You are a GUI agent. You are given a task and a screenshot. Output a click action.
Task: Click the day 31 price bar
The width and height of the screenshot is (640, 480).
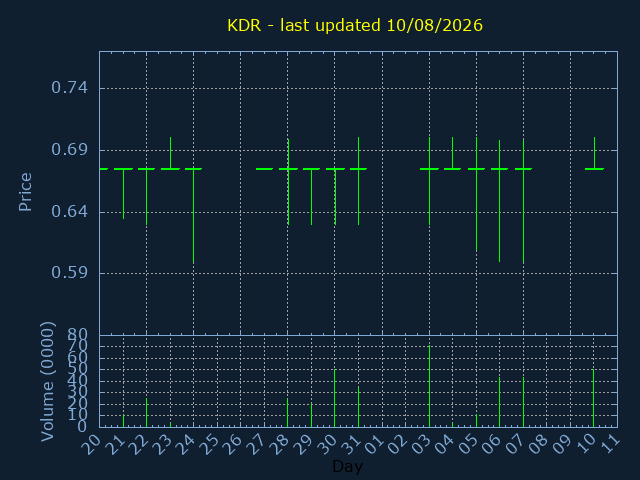pyautogui.click(x=358, y=181)
